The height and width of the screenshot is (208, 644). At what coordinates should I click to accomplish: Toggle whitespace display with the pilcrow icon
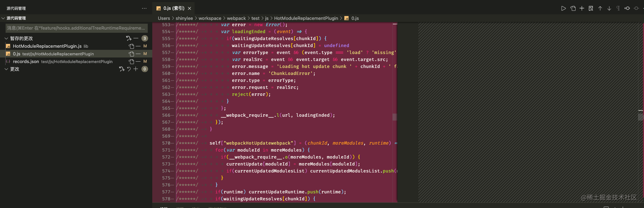(618, 8)
